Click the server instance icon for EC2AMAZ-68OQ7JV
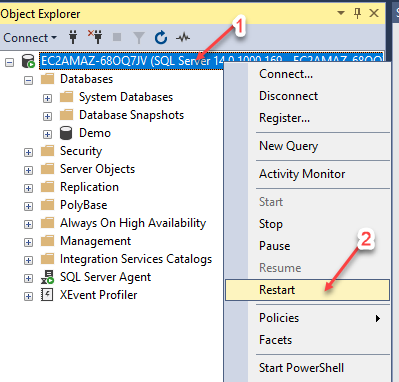The image size is (399, 382). pyautogui.click(x=28, y=61)
